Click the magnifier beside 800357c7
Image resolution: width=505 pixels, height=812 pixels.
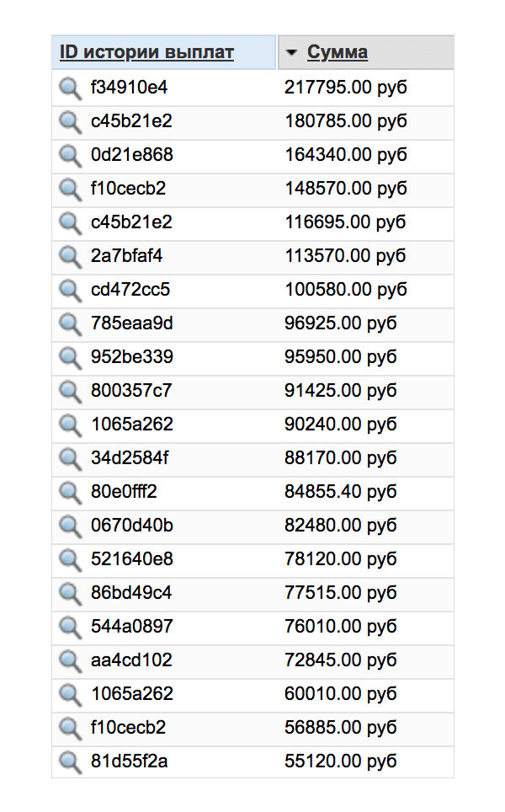pos(69,391)
